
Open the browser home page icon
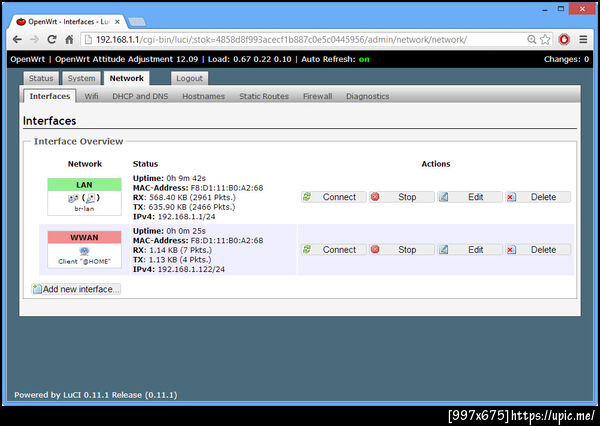click(69, 39)
